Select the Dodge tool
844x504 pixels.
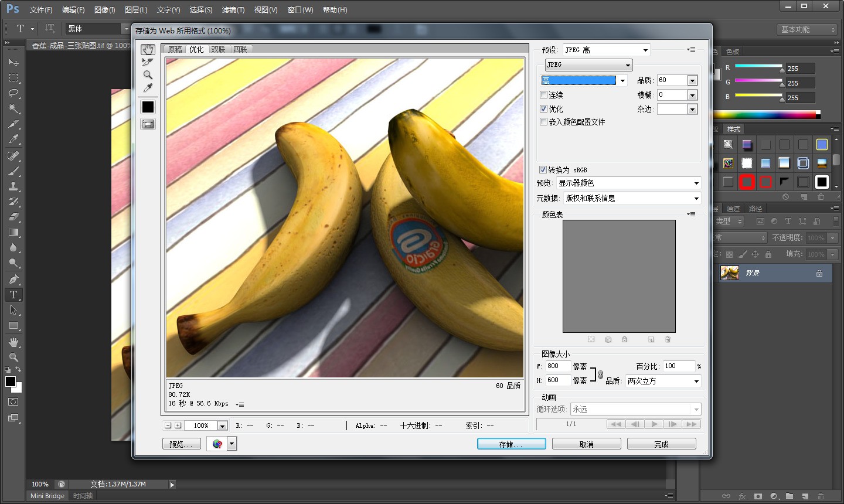pos(13,263)
